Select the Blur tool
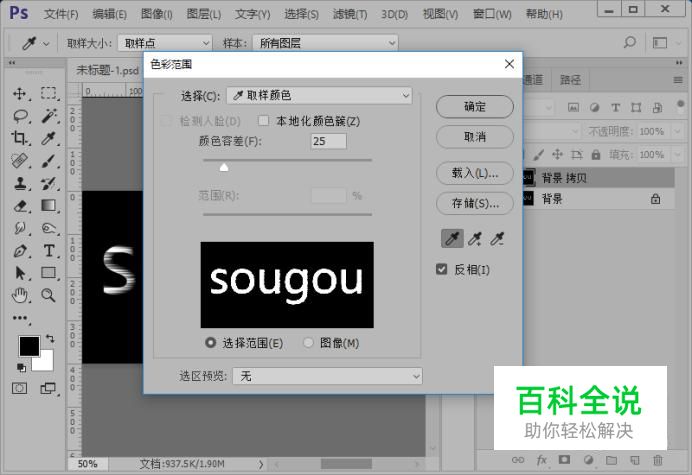Viewport: 692px width, 475px height. [x=20, y=228]
